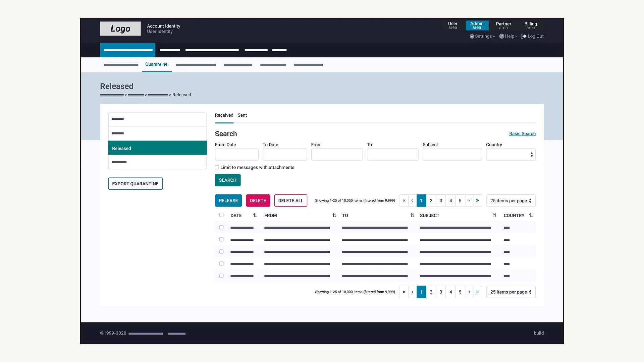Go to page 5 in bottom pagination
Viewport: 644px width, 362px height.
click(460, 292)
